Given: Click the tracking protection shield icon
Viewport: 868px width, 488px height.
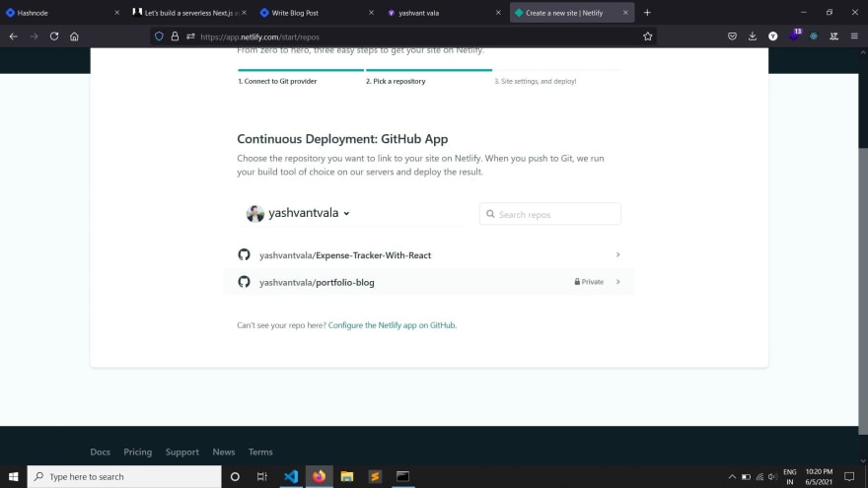Looking at the screenshot, I should click(x=159, y=36).
